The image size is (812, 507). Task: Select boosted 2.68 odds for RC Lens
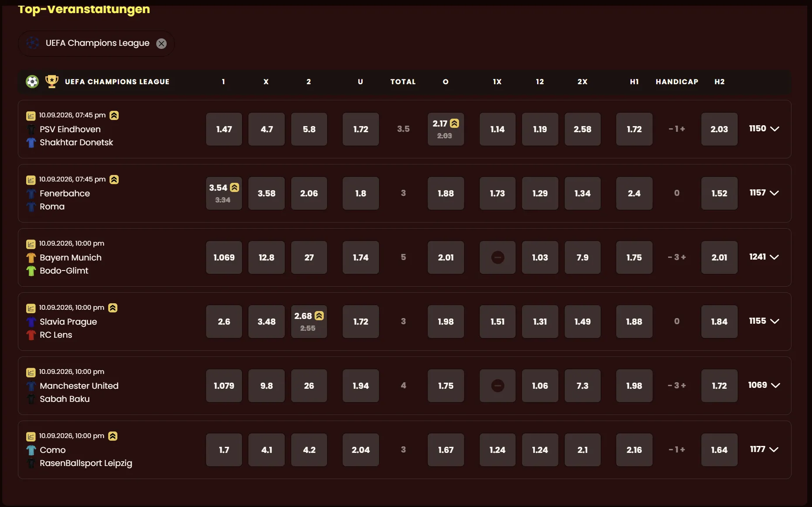pos(309,322)
